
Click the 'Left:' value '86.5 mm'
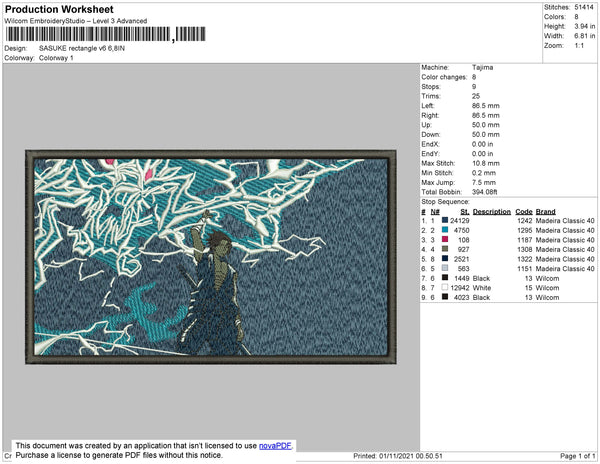(486, 106)
